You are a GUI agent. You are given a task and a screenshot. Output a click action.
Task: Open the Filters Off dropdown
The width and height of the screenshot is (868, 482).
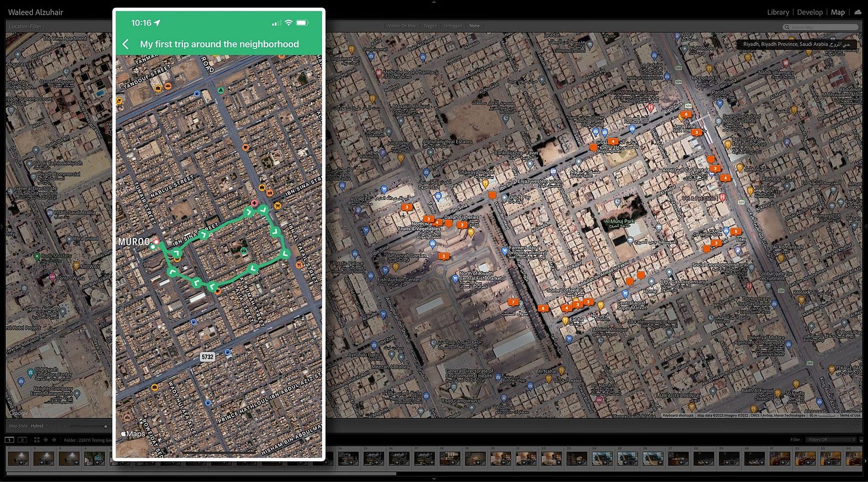(x=831, y=440)
